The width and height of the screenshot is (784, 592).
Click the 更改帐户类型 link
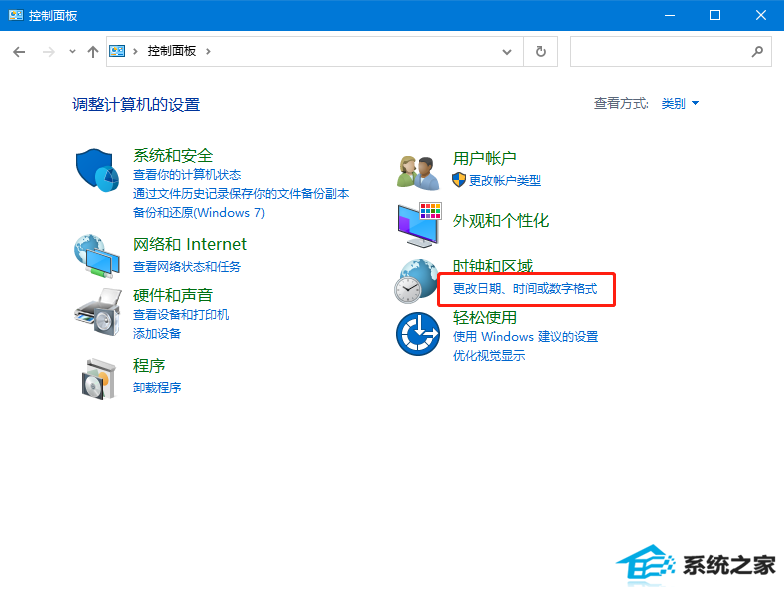pyautogui.click(x=504, y=180)
